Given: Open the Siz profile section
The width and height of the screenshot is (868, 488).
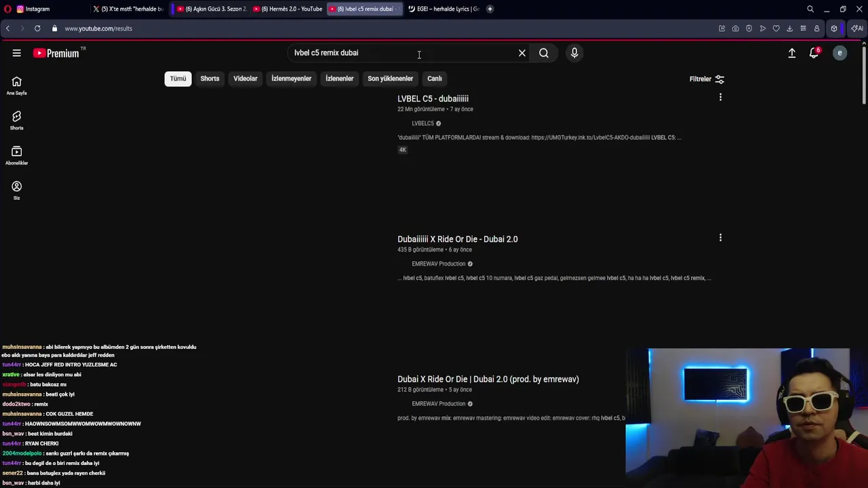Looking at the screenshot, I should [16, 190].
